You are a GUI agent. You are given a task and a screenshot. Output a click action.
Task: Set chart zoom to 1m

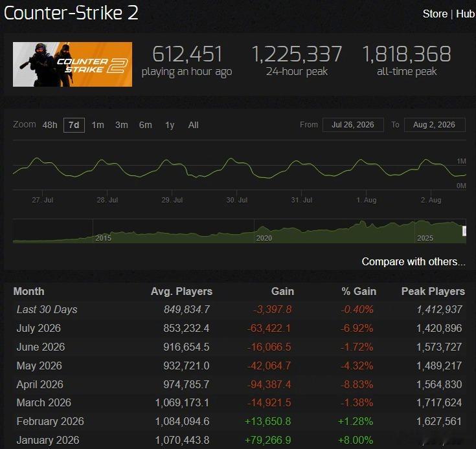[x=98, y=125]
